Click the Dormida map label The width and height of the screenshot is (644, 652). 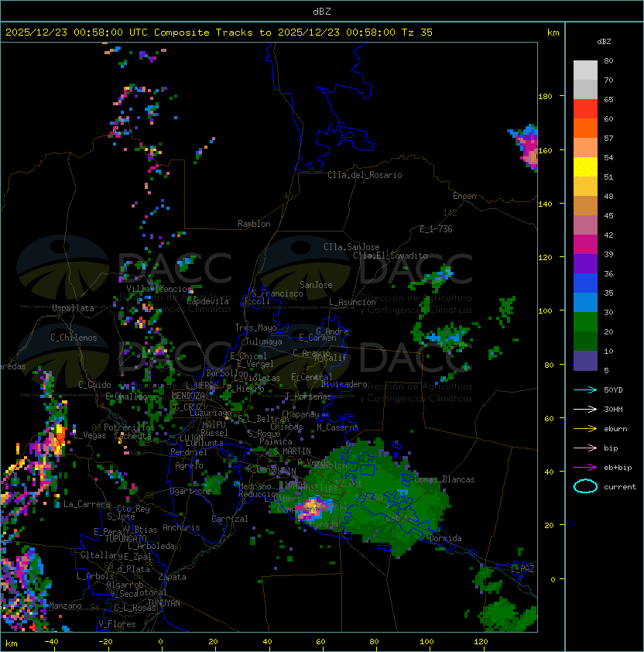(445, 538)
